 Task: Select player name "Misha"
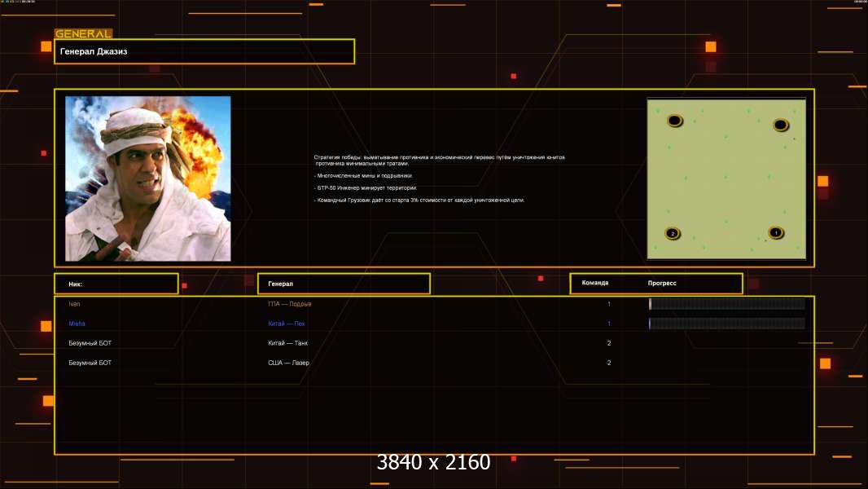pyautogui.click(x=77, y=324)
